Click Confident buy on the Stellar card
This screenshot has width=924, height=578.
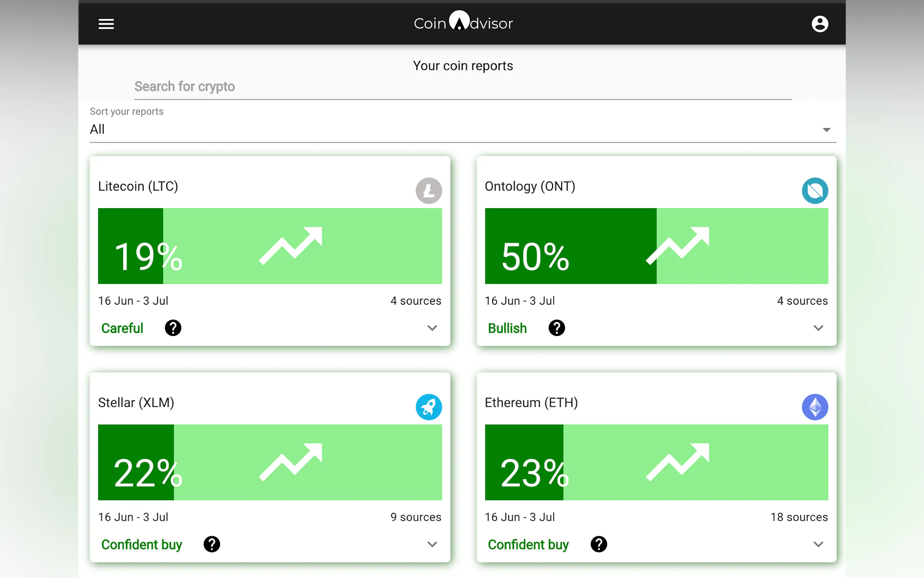point(142,545)
